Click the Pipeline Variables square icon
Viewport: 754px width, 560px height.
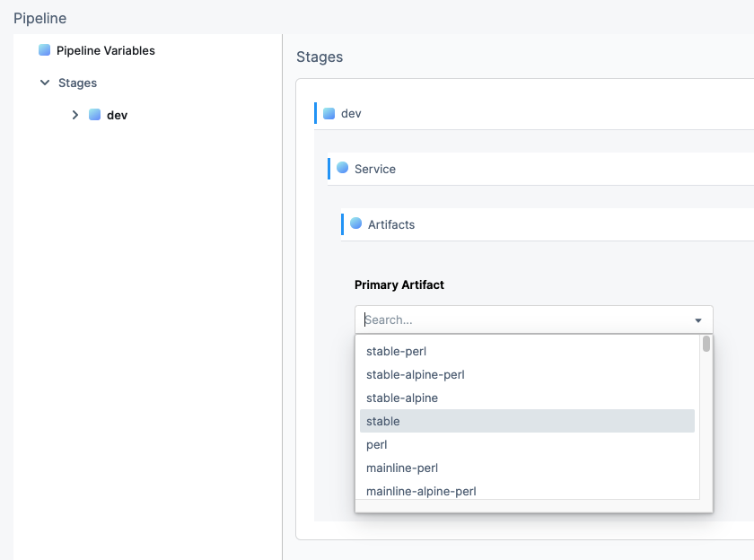[x=44, y=50]
